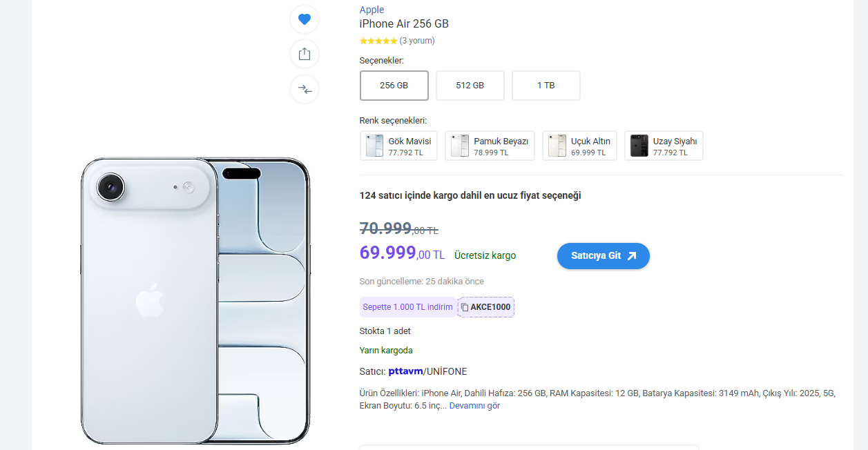Screen dimensions: 868x450
Task: Expand details with Devamını gör
Action: pos(474,406)
